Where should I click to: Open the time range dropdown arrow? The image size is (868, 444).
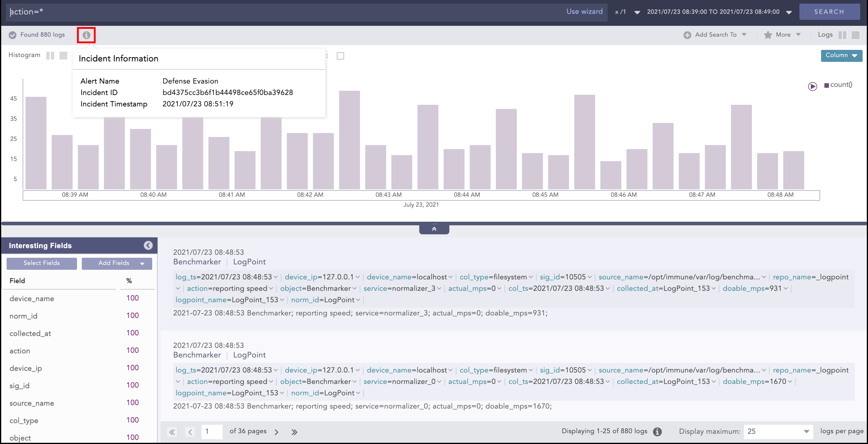coord(789,12)
